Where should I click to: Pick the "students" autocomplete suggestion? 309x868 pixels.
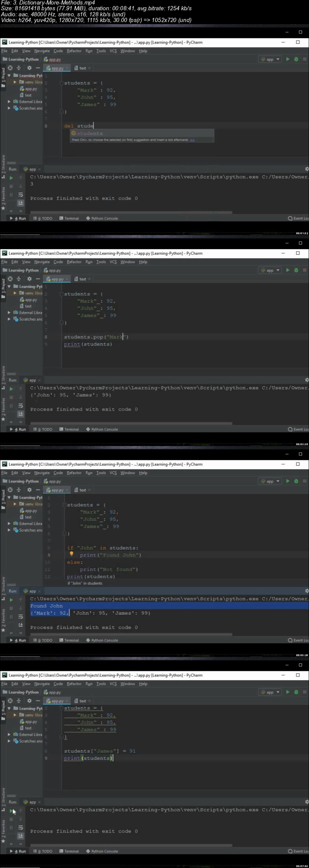click(142, 133)
